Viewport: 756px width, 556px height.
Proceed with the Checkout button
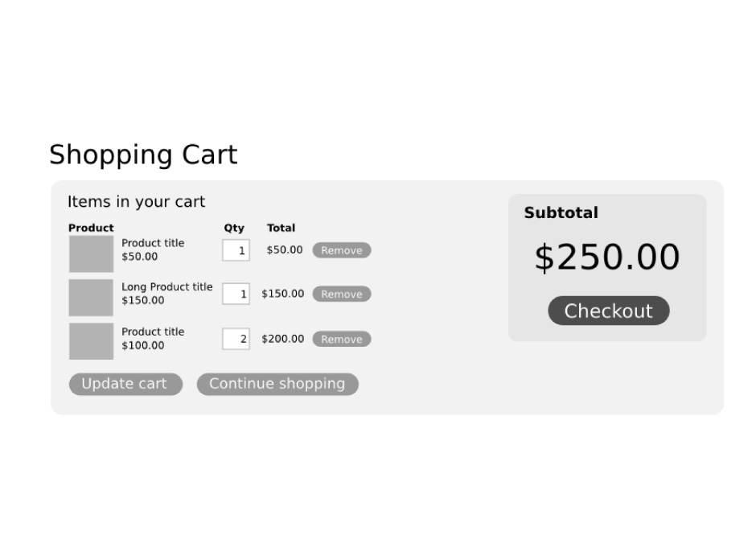click(608, 311)
